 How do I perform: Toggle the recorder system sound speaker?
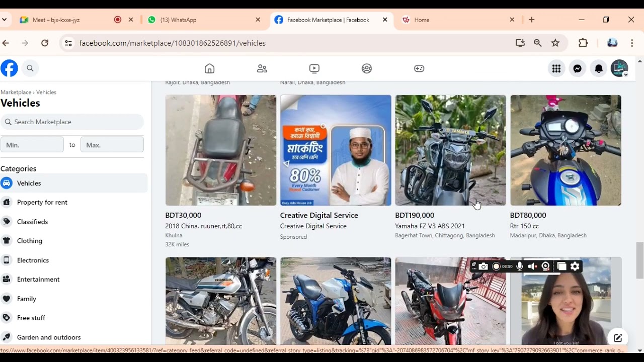(532, 266)
